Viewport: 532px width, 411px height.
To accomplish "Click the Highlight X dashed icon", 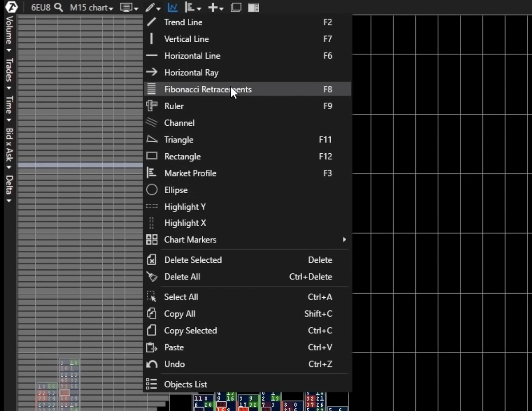I will (x=152, y=223).
